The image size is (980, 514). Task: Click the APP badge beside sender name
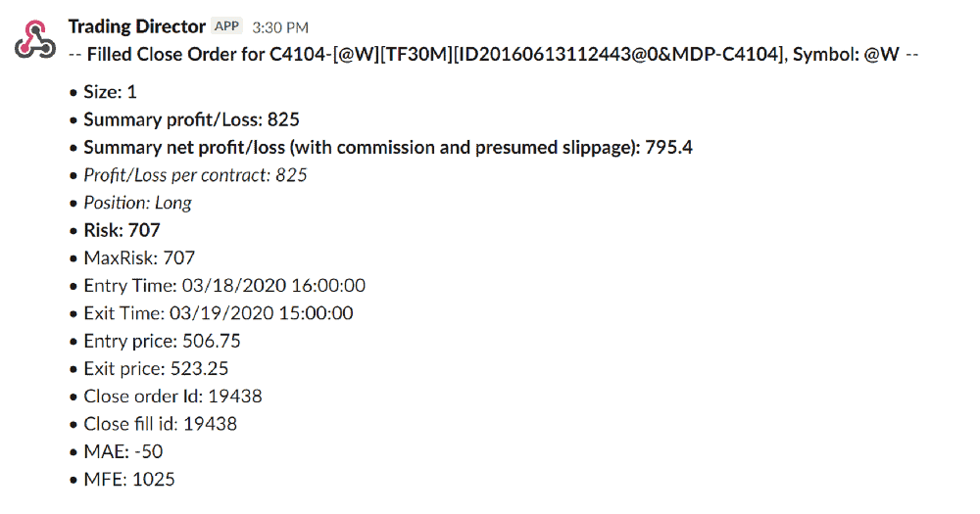point(227,26)
